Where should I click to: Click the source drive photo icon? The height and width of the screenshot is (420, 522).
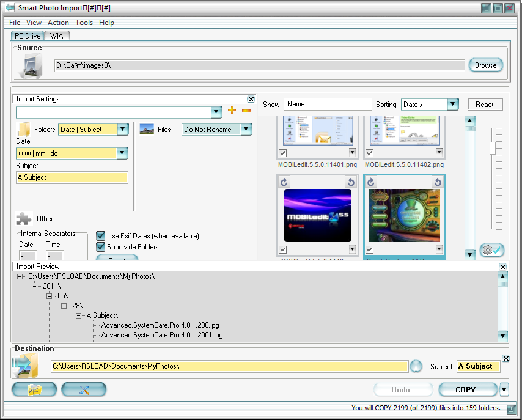click(32, 65)
